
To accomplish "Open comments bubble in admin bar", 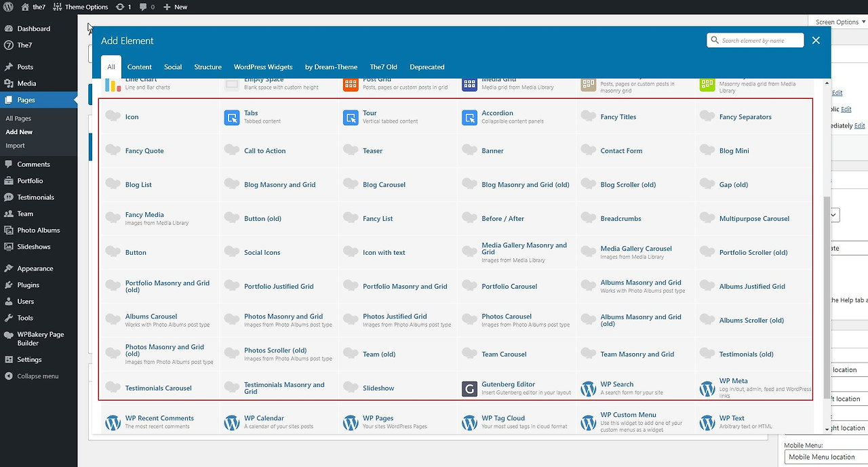I will (147, 7).
